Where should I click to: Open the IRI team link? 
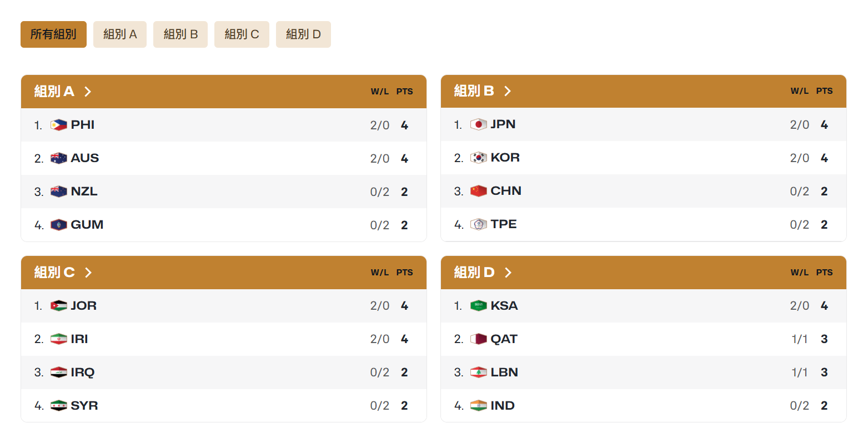[79, 339]
